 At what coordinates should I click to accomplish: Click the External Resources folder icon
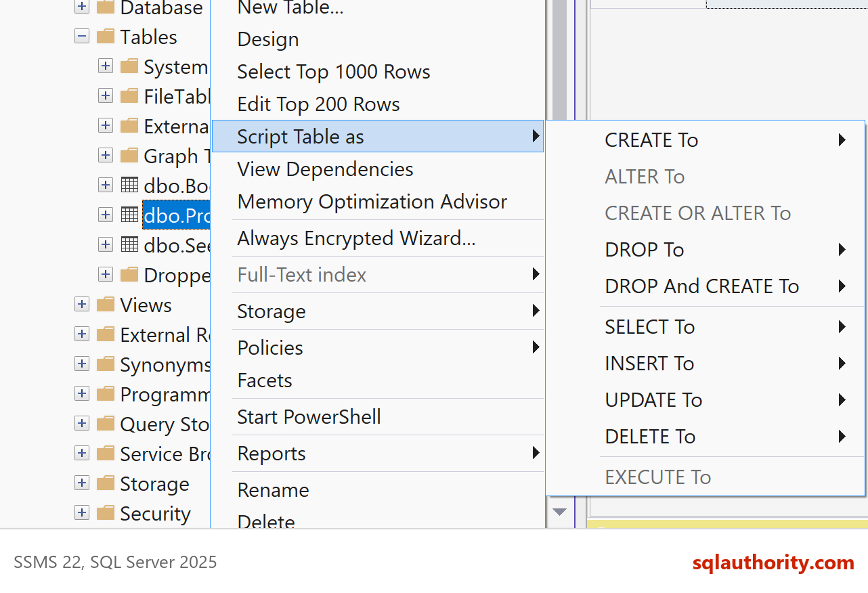[x=106, y=334]
